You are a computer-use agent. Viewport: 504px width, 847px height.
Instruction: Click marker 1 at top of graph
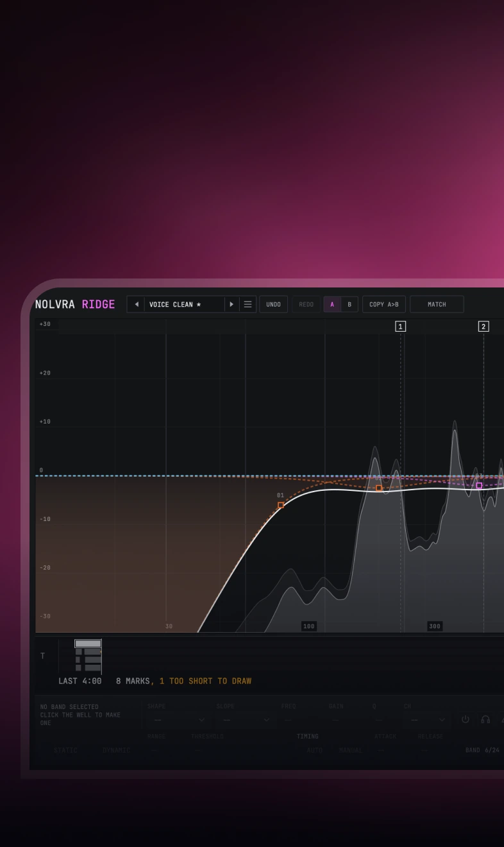[x=401, y=327]
